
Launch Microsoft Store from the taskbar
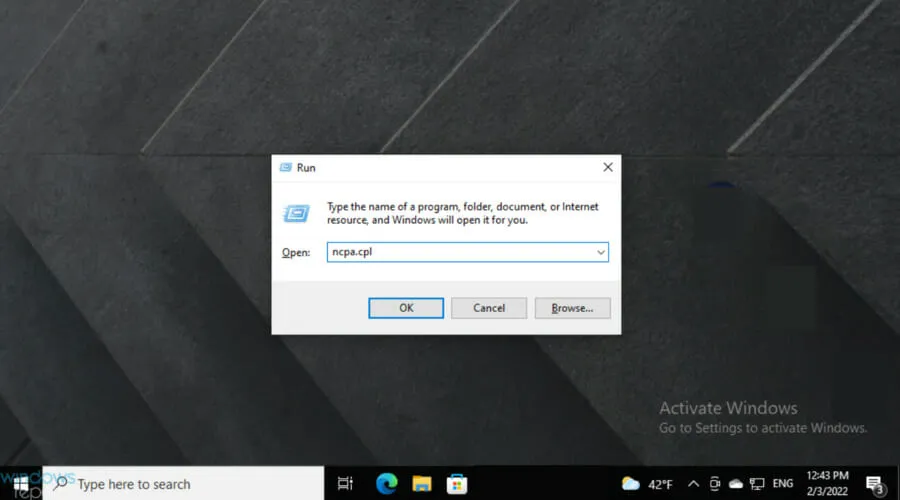click(x=457, y=484)
